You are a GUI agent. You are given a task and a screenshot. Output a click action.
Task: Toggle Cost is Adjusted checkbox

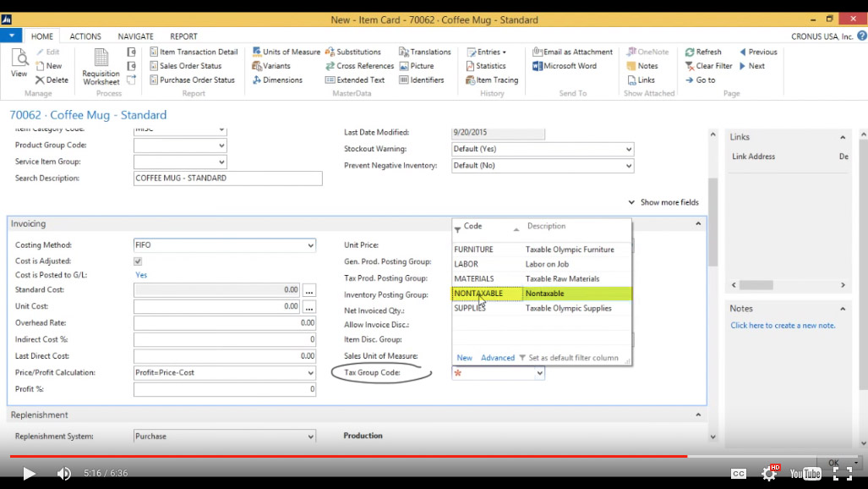click(138, 261)
